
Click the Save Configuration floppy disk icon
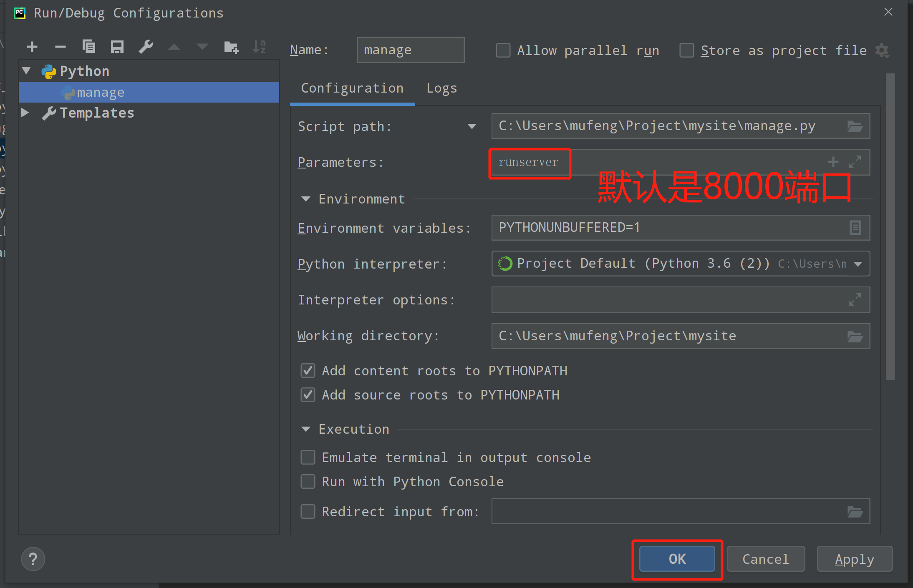tap(117, 47)
